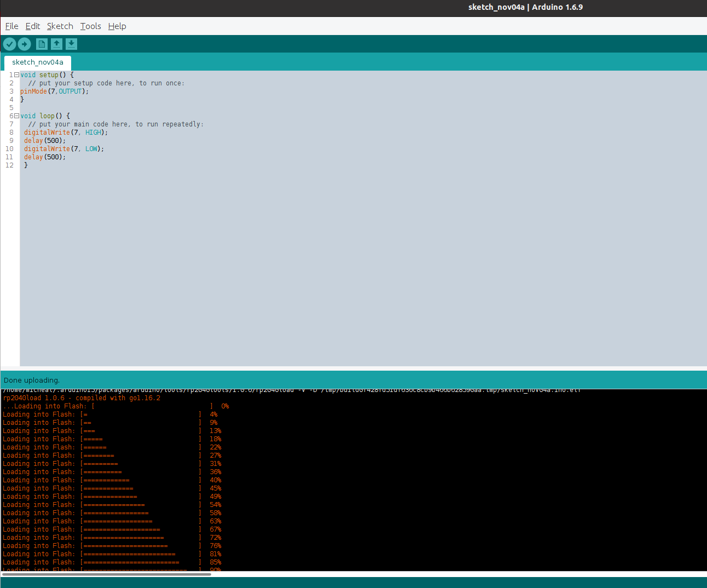
Task: Open the Edit menu
Action: pyautogui.click(x=32, y=26)
